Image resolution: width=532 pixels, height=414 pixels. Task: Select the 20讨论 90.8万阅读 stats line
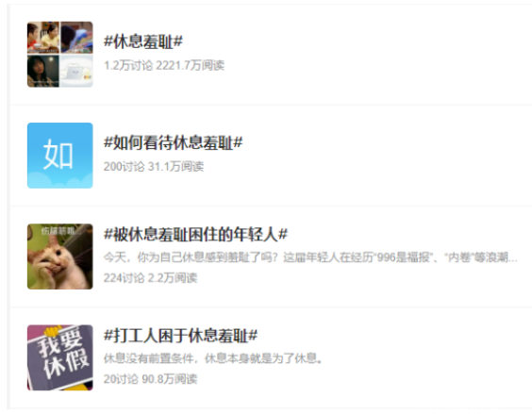click(150, 379)
